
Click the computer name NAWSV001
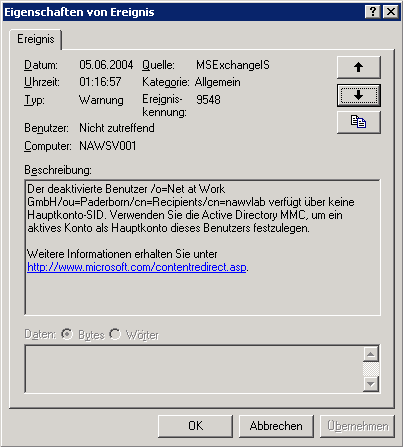tap(108, 146)
